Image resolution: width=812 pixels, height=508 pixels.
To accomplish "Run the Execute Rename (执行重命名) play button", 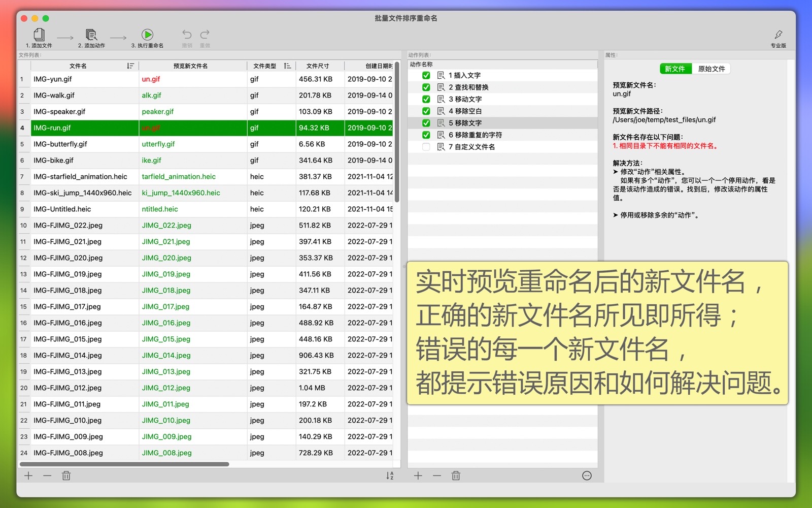I will click(x=147, y=35).
